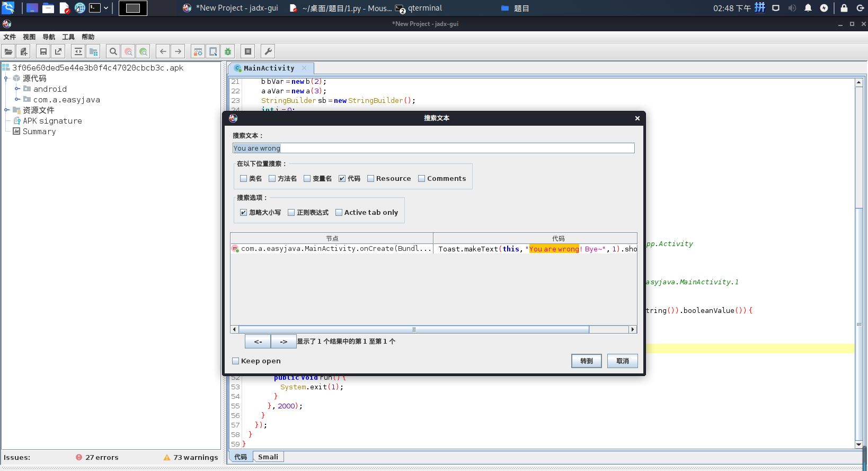Screen dimensions: 868x471
Task: Enable the 变量名 search checkbox
Action: coord(307,179)
